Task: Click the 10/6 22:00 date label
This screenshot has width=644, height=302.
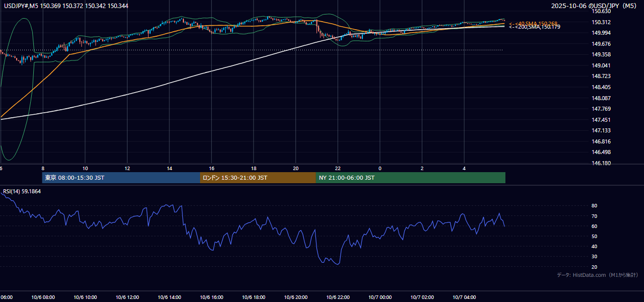Action: click(x=338, y=297)
